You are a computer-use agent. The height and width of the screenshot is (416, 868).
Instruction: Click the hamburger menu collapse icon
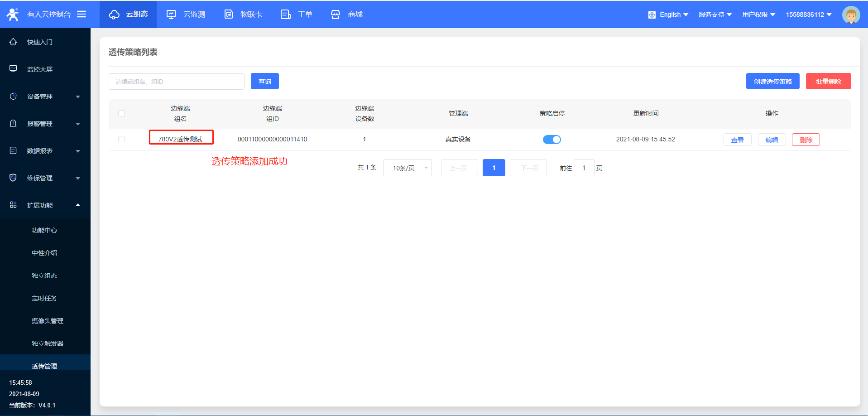click(82, 15)
